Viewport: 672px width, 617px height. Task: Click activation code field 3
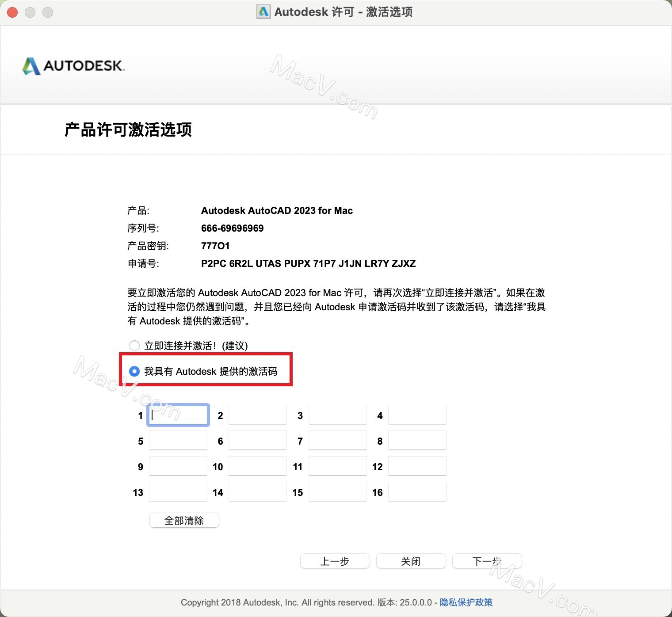point(338,415)
